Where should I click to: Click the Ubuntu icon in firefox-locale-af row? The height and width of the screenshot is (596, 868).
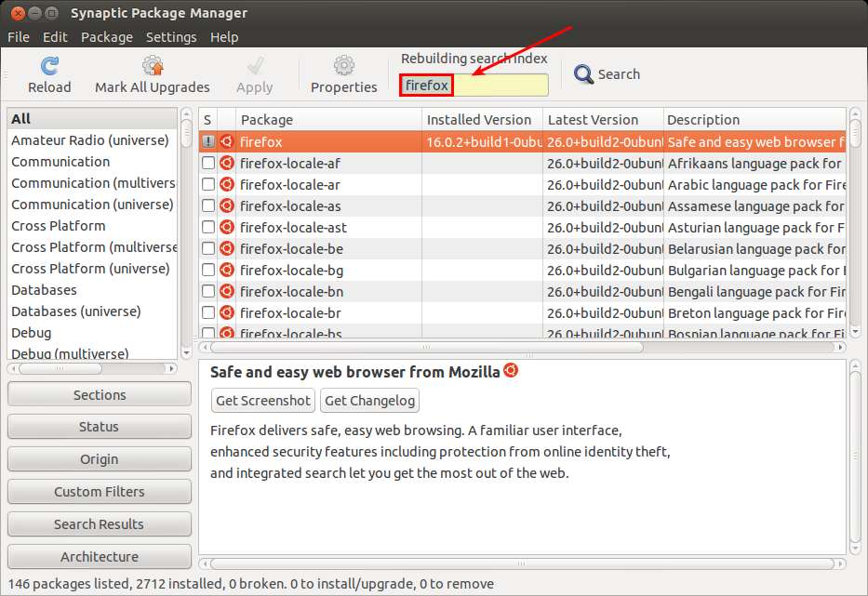[x=226, y=164]
